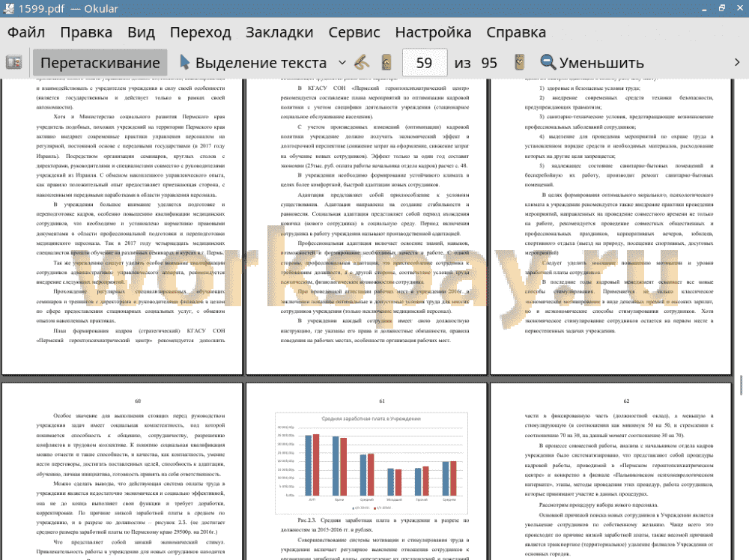Open the Переход menu

tap(201, 32)
